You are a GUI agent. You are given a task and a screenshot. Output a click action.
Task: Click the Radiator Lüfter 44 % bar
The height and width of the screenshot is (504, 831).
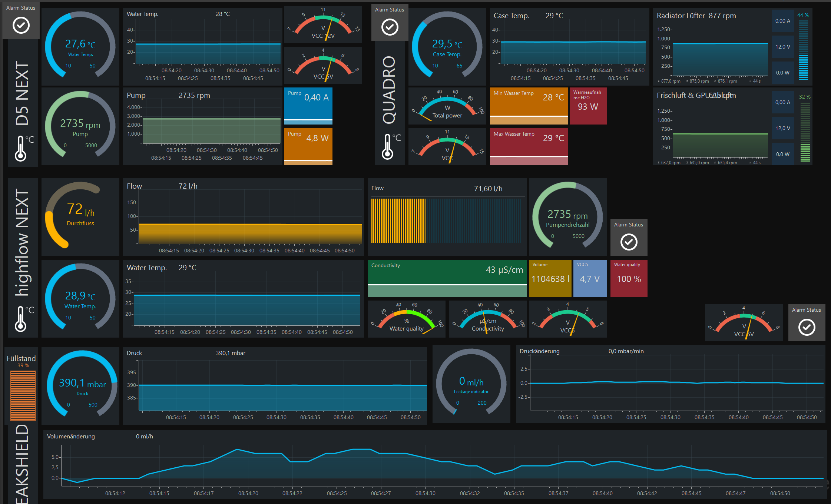(803, 50)
